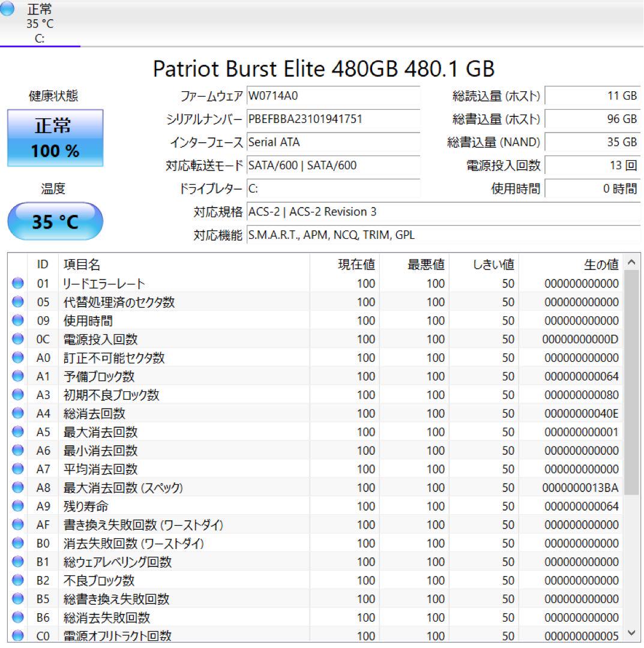Click the scrollbar down arrow in SMART list

click(x=631, y=633)
